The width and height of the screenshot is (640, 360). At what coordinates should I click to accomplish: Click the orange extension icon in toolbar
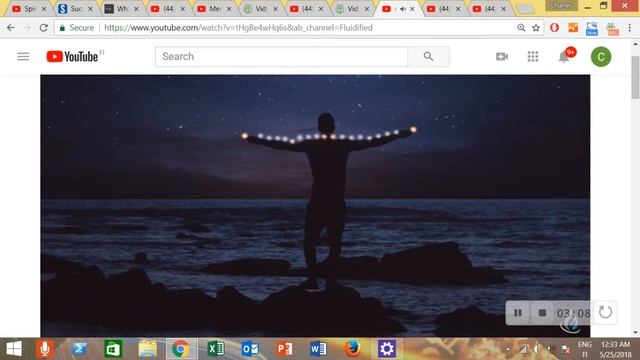pos(573,28)
